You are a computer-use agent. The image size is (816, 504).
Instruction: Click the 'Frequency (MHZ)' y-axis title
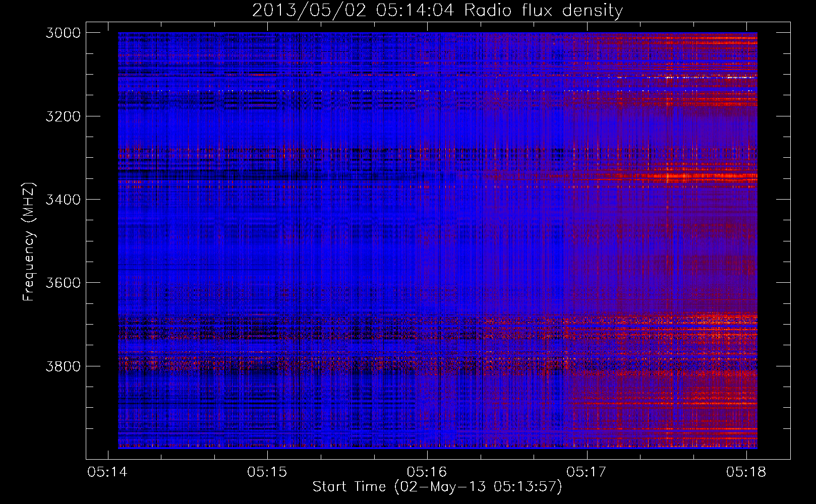(29, 242)
